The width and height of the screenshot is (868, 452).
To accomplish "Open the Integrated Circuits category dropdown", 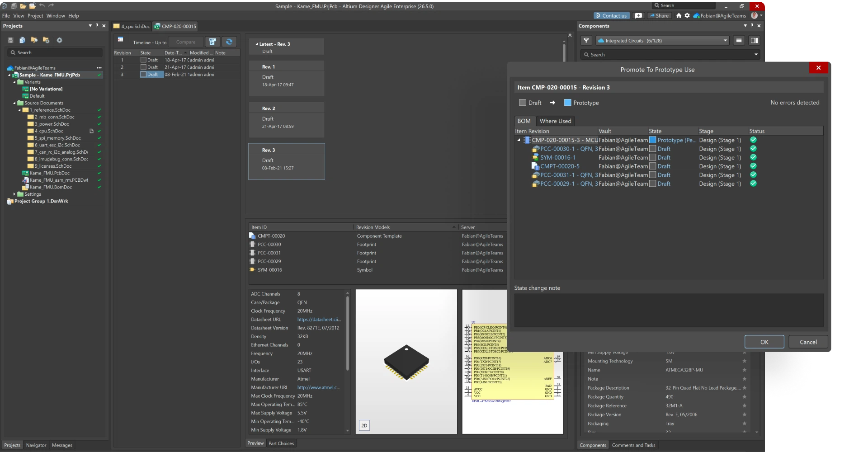I will (662, 41).
